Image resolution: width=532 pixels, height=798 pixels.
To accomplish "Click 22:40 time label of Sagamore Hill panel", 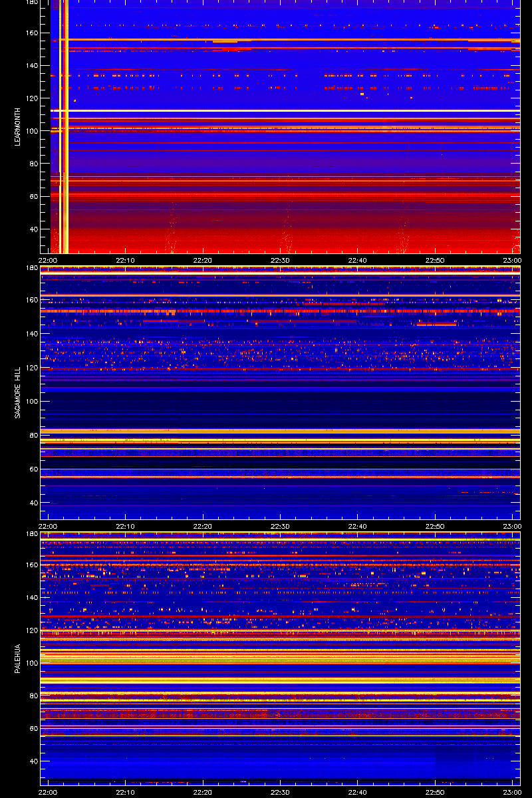I will pyautogui.click(x=358, y=526).
